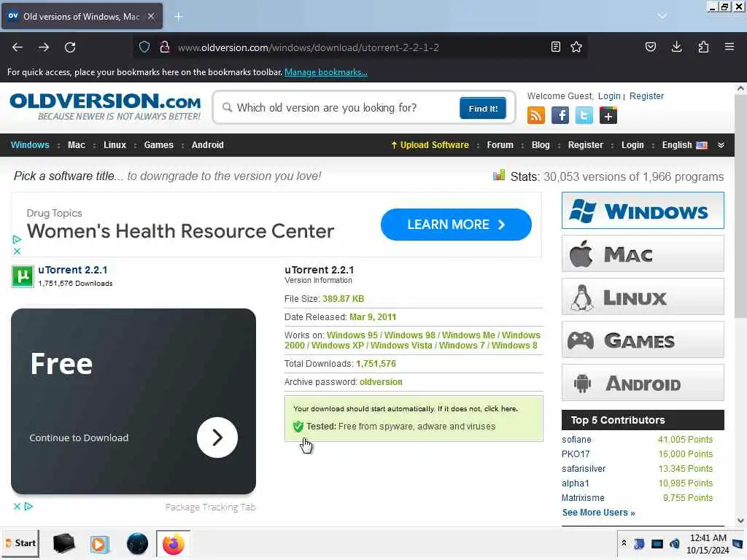Screen dimensions: 747x560
Task: Open the Linux navigation menu item
Action: [115, 145]
